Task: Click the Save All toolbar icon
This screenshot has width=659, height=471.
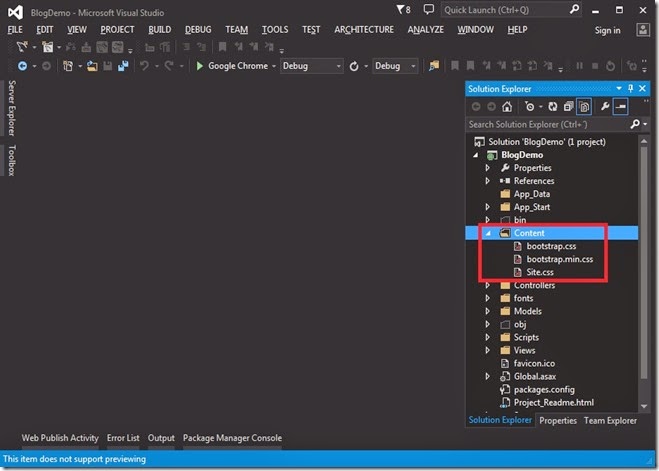Action: tap(123, 66)
